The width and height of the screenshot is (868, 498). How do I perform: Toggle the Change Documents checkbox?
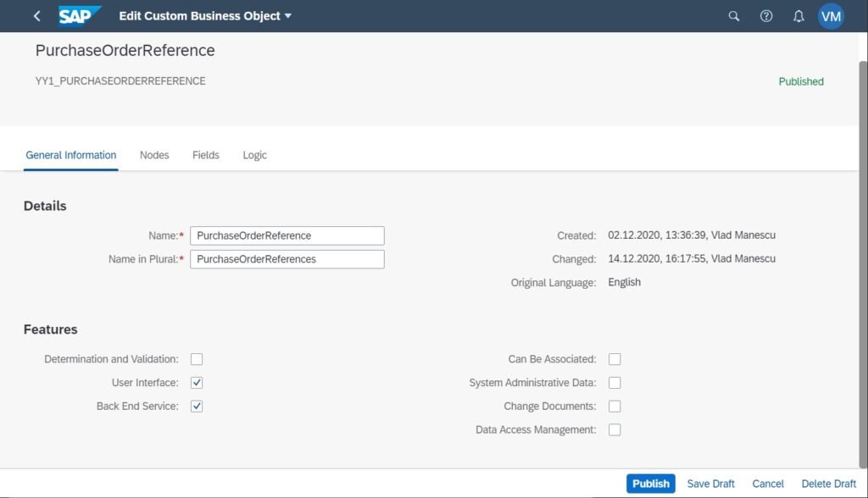click(x=615, y=407)
